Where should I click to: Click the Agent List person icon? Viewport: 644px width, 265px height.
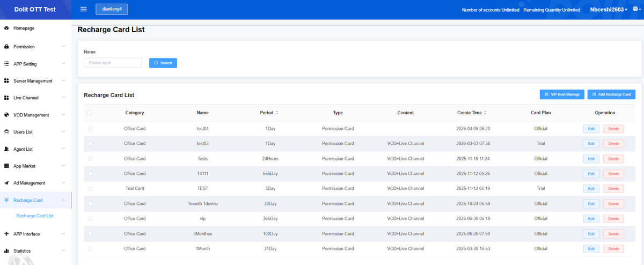click(6, 149)
